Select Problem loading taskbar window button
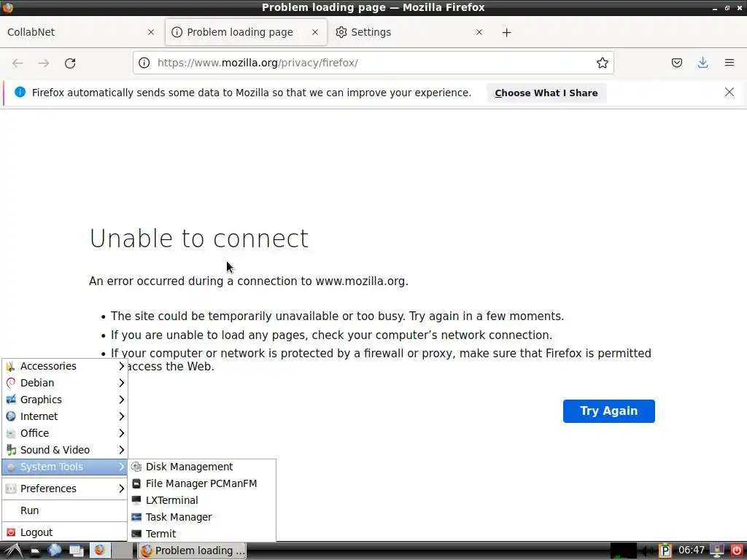The height and width of the screenshot is (560, 747). pos(193,551)
